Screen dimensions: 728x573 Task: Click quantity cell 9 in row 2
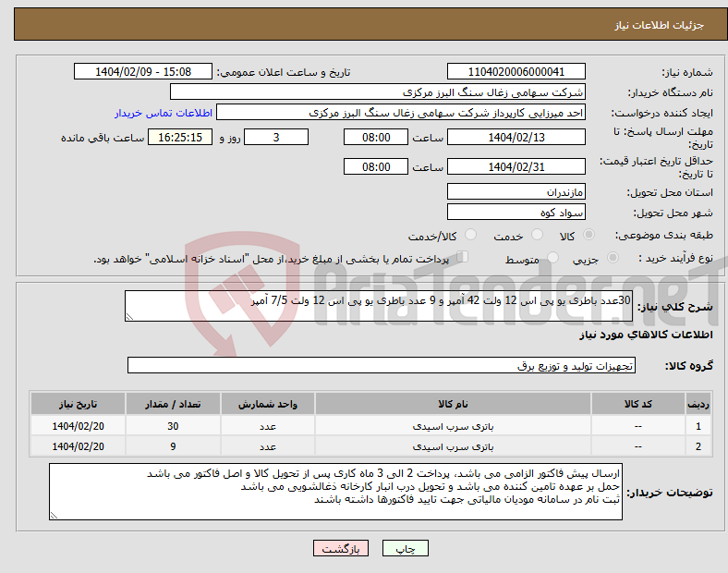point(173,446)
